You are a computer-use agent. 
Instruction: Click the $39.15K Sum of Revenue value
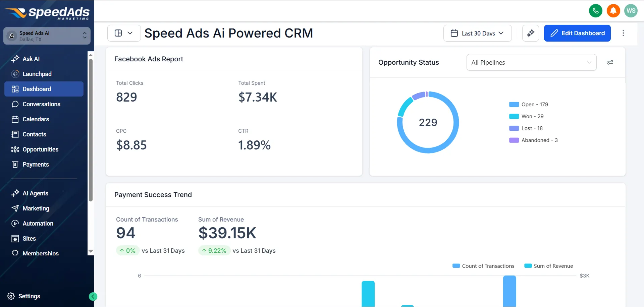pyautogui.click(x=227, y=233)
